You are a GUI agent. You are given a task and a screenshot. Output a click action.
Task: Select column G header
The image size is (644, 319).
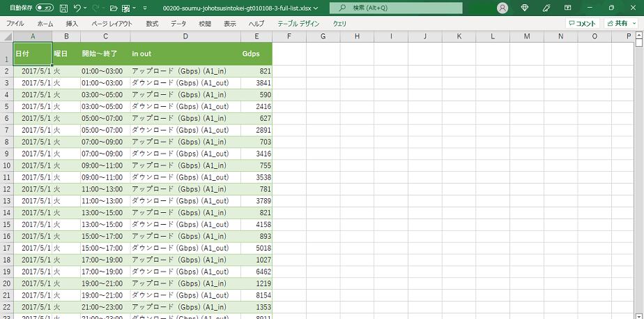tap(323, 36)
